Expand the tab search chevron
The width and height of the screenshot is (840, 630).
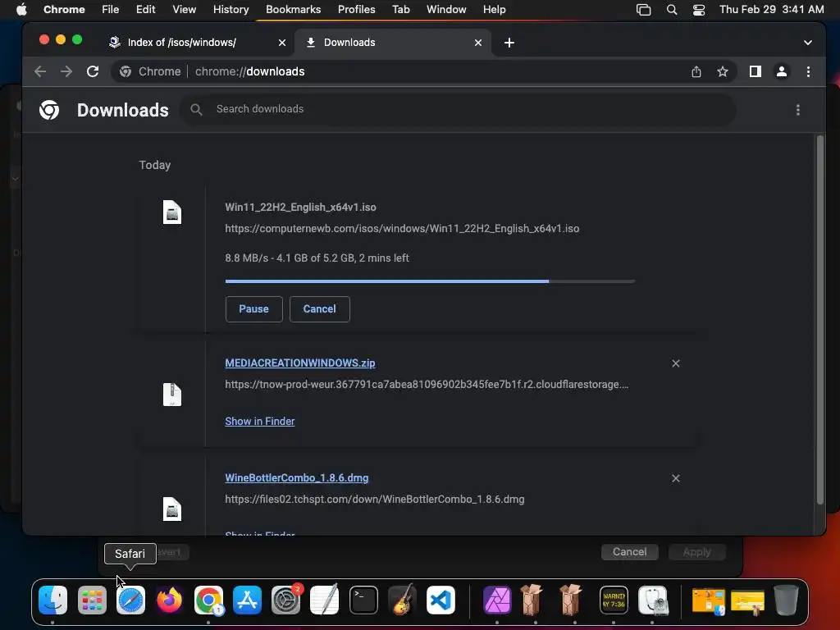[807, 43]
